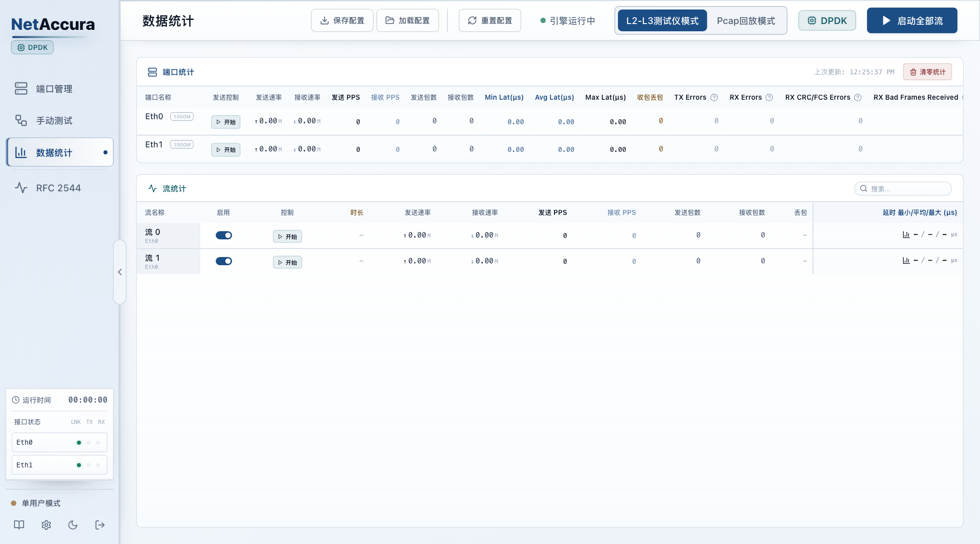Click RX Errors help question icon
Screen dimensions: 980x544
pyautogui.click(x=769, y=97)
